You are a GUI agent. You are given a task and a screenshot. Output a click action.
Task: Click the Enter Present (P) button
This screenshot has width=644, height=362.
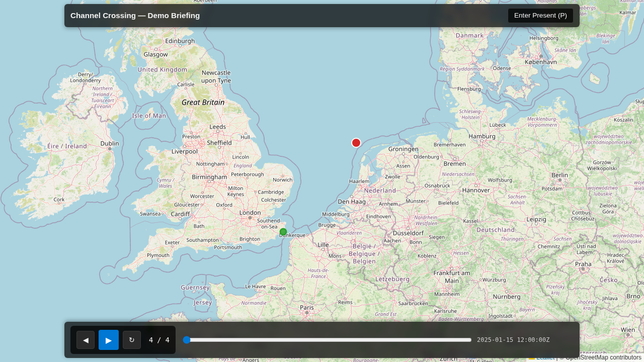[x=540, y=16]
